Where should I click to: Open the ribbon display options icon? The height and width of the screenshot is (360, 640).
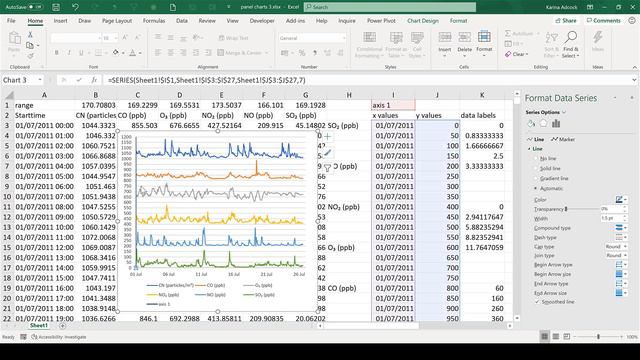(x=590, y=7)
